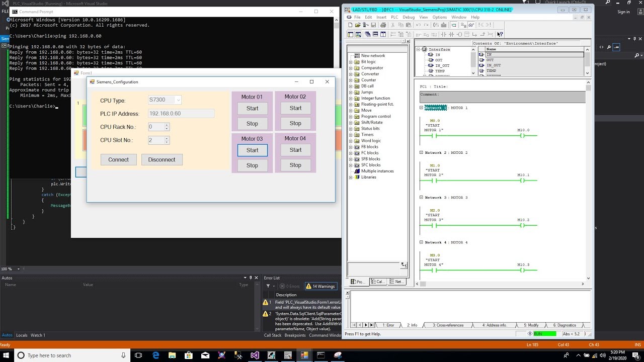The image size is (644, 362).
Task: Click the Cut scissors icon in SIMATIC toolbar
Action: coord(393,25)
